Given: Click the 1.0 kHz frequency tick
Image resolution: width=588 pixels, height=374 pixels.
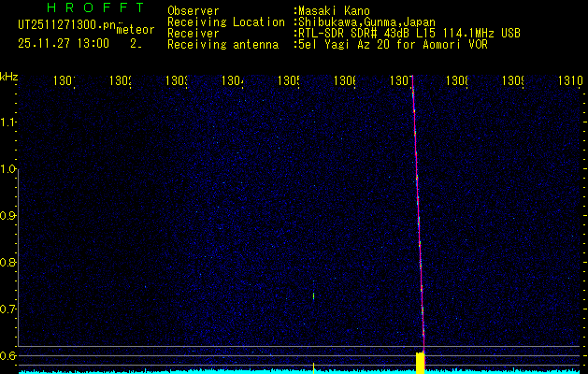Looking at the screenshot, I should [x=8, y=169].
